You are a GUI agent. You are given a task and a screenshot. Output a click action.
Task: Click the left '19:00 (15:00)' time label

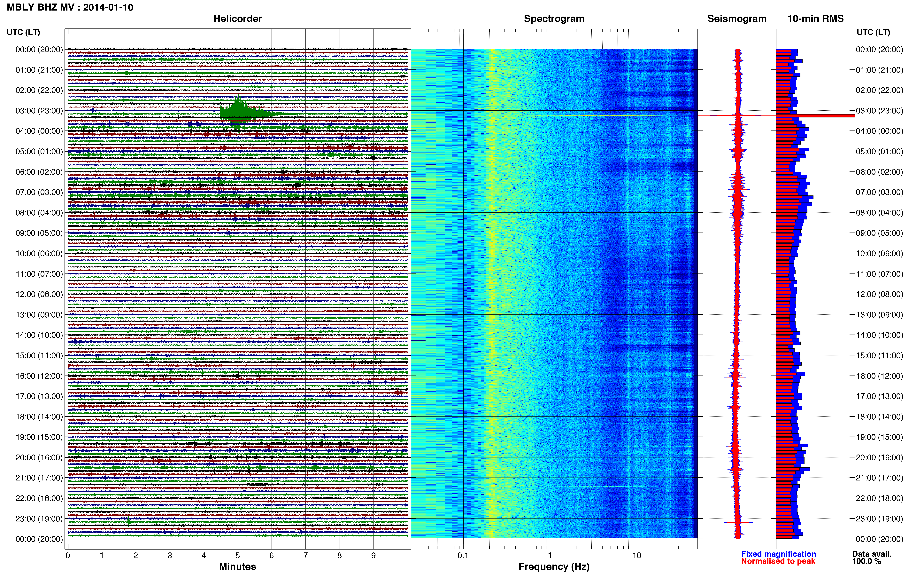click(39, 437)
